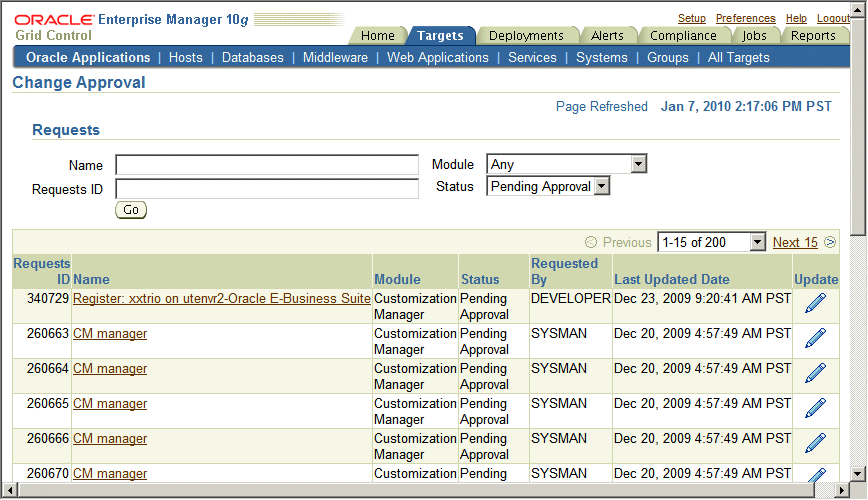The image size is (868, 500).
Task: Click pencil update icon for request 260663
Action: coord(815,338)
